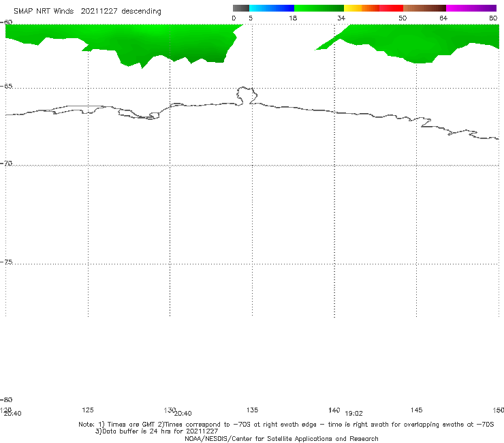The height and width of the screenshot is (443, 504).
Task: Click the '-65' latitude label
Action: tap(6, 87)
